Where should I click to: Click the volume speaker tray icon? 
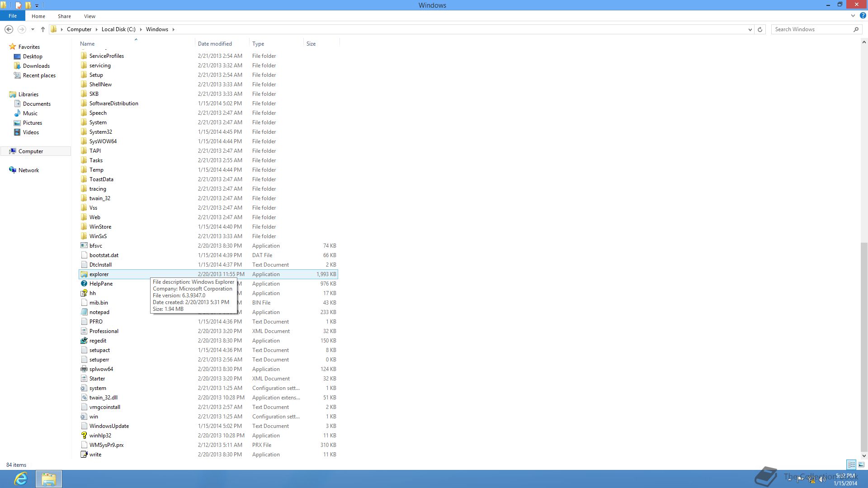[822, 479]
